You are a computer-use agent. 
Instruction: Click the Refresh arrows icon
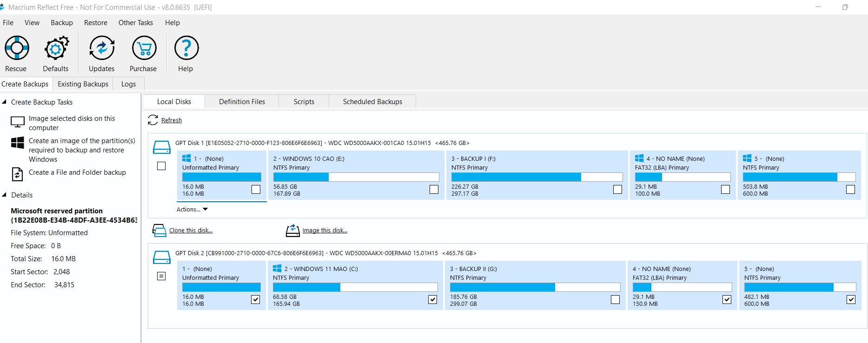point(153,120)
